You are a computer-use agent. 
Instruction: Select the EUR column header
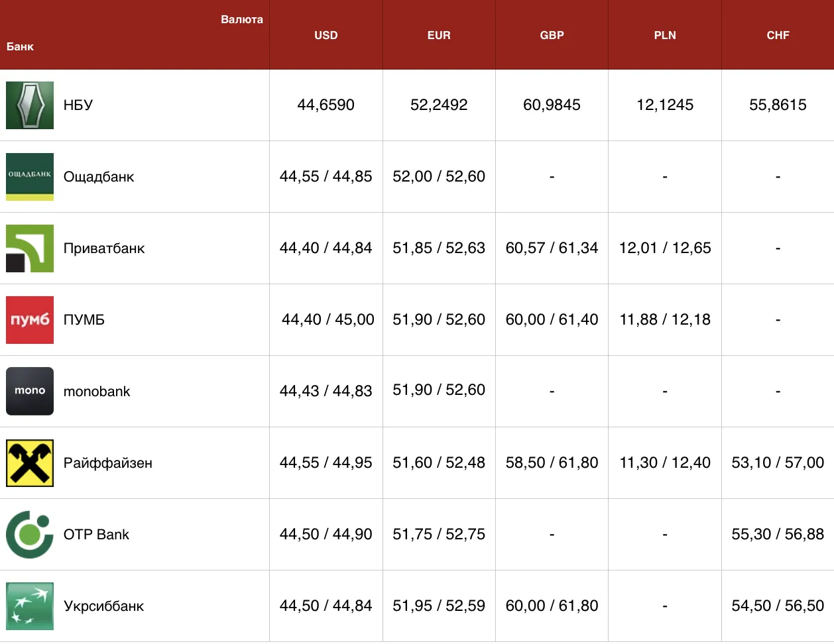pos(439,35)
